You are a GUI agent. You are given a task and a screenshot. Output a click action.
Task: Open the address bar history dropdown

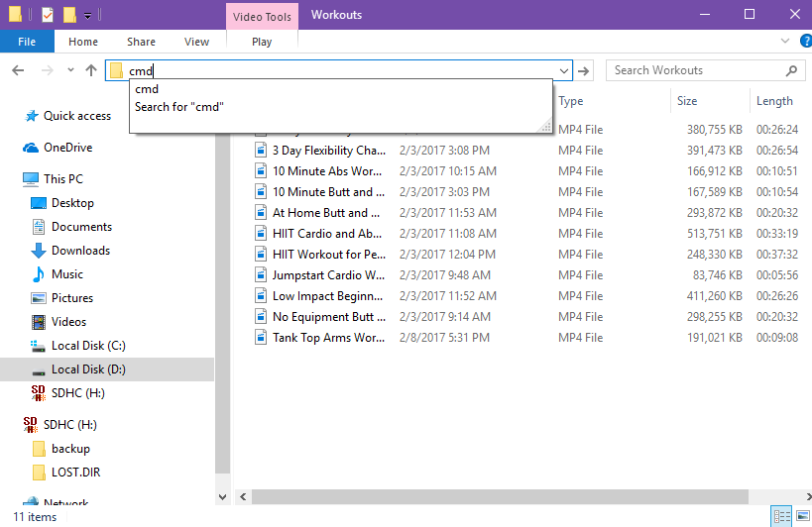tap(564, 71)
